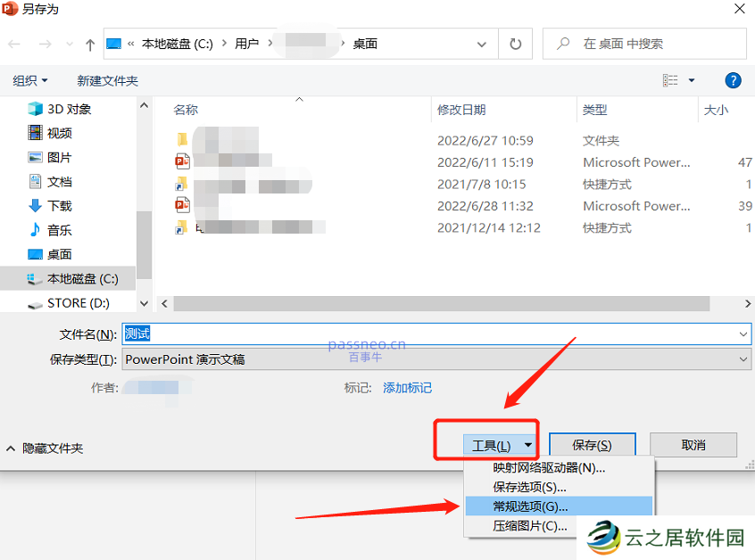Collapse the dialog with 隐藏文件夹
The height and width of the screenshot is (560, 755).
tap(55, 449)
